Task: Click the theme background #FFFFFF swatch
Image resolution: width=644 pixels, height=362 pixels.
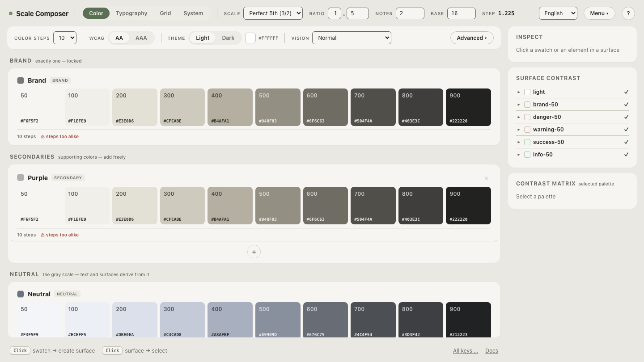Action: [250, 38]
